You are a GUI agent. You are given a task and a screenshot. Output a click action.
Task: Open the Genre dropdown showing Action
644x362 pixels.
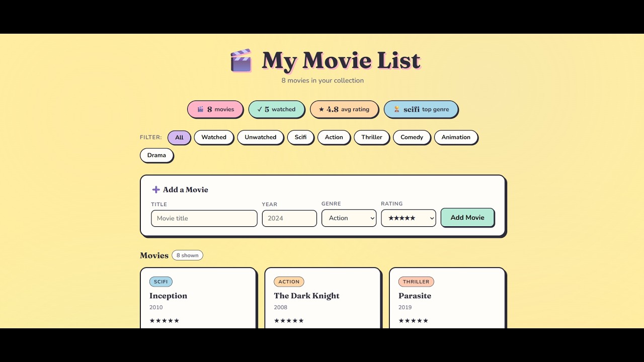click(x=349, y=218)
